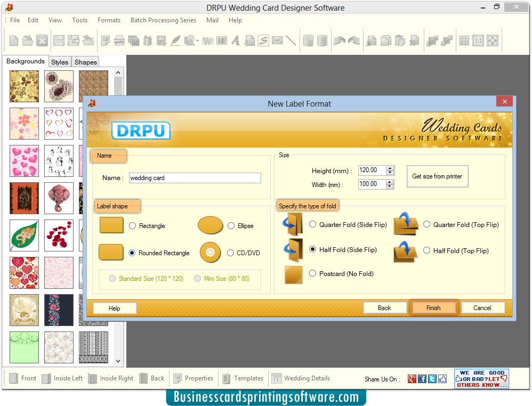Click the feather pen signature icon
The image size is (532, 406).
[175, 41]
